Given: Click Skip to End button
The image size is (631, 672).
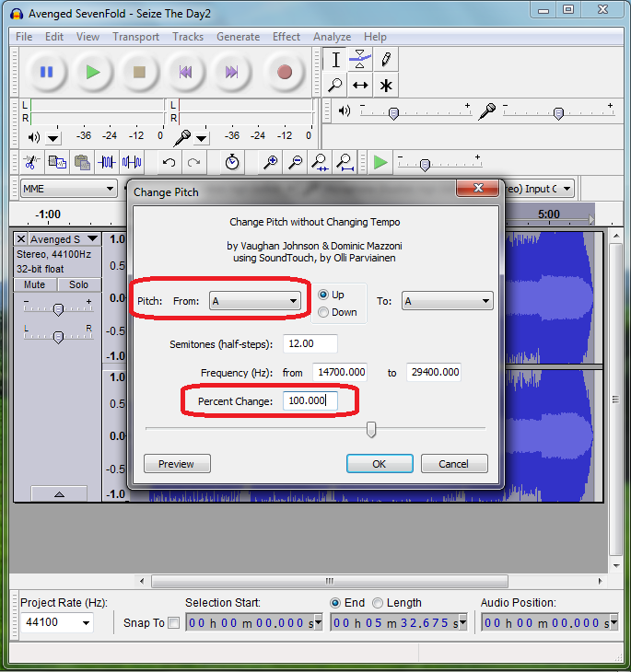Looking at the screenshot, I should click(231, 72).
